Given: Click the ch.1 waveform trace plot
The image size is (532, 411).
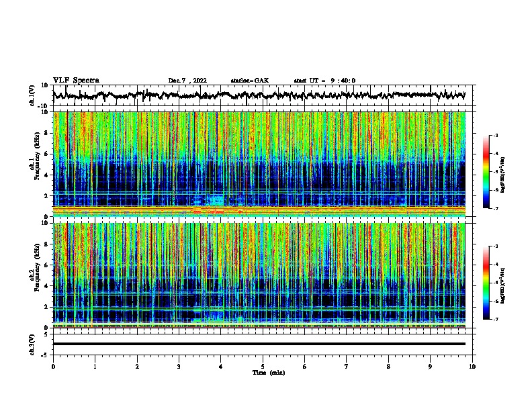Looking at the screenshot, I should 259,95.
